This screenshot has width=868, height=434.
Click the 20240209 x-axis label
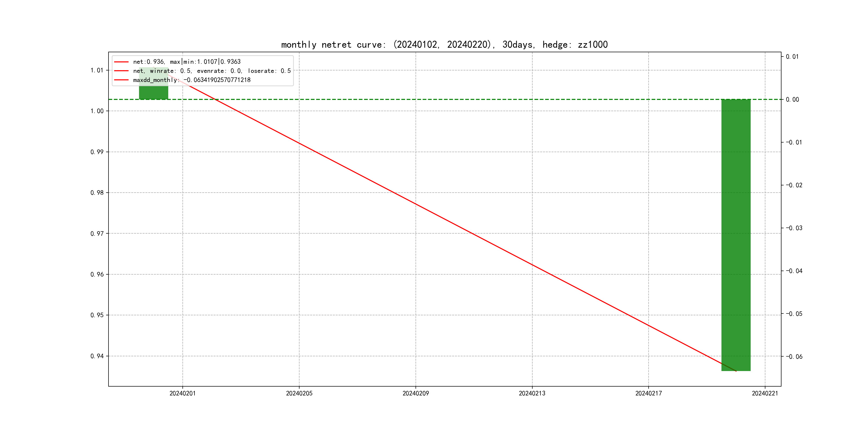pos(416,393)
